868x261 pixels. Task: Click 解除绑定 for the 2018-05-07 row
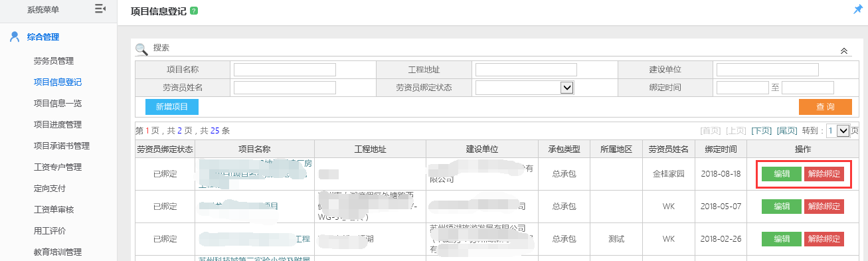(x=824, y=207)
